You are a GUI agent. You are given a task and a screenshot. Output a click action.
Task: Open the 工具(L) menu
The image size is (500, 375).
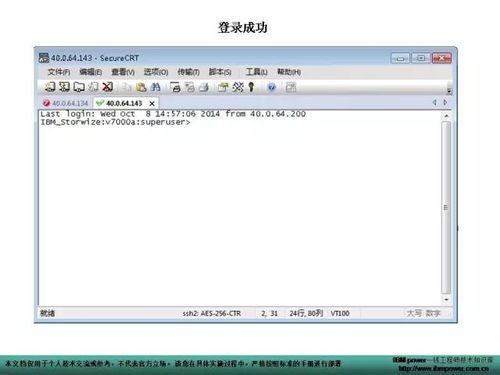point(256,72)
